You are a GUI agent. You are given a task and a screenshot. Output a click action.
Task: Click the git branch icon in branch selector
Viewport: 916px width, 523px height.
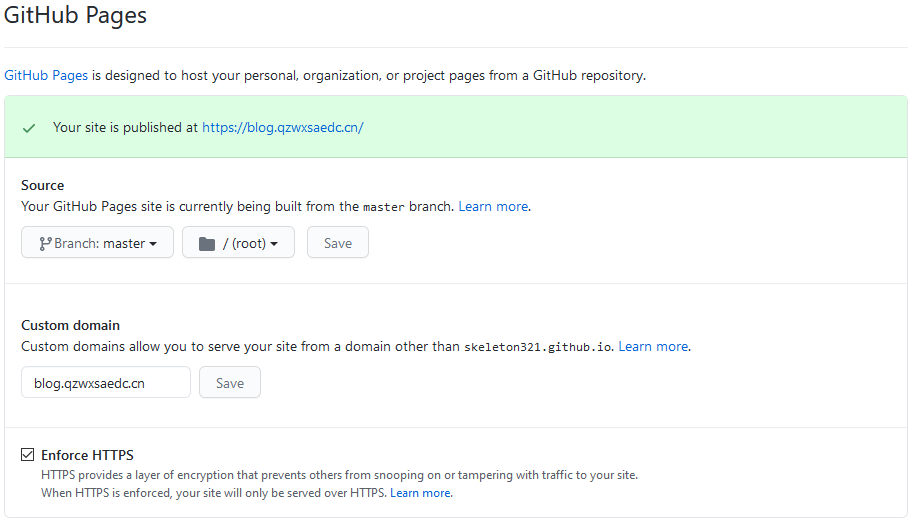[x=45, y=243]
